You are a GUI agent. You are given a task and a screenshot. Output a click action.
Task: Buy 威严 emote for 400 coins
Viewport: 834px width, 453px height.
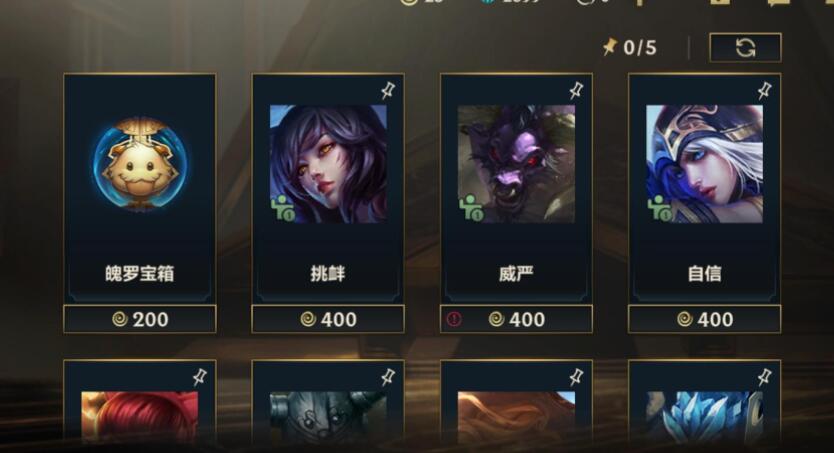[x=516, y=319]
